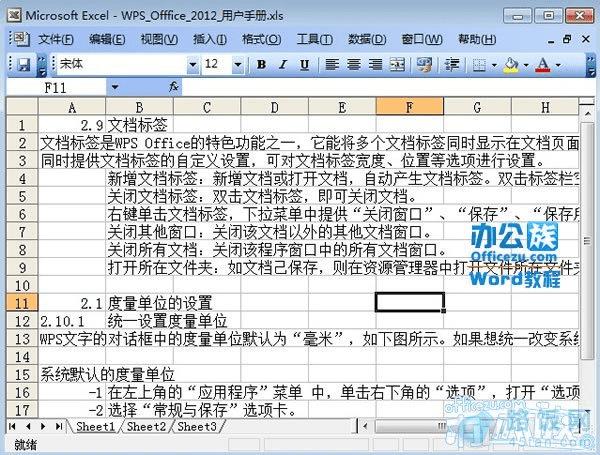Open font name dropdown 宋体
Screen dimensions: 600x455
(x=193, y=64)
